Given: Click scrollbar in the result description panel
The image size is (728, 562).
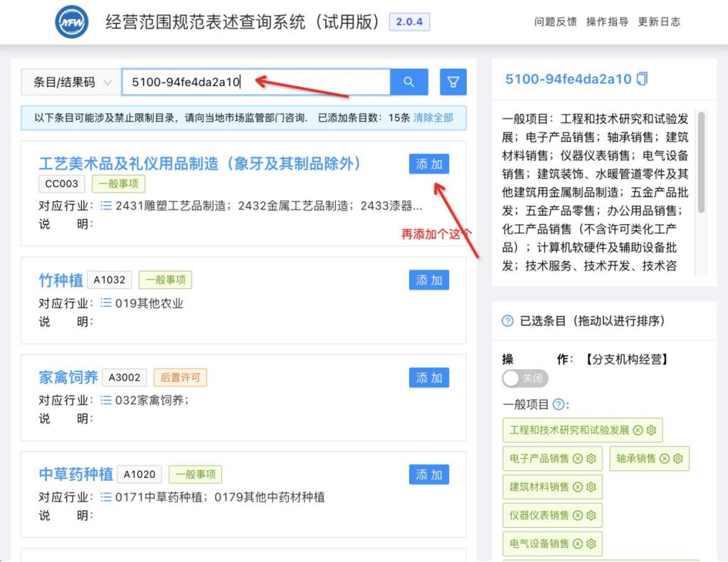Looking at the screenshot, I should (701, 164).
